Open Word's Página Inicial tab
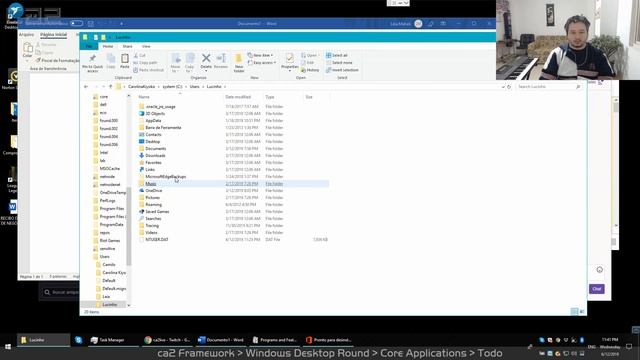This screenshot has height=360, width=640. tap(53, 35)
